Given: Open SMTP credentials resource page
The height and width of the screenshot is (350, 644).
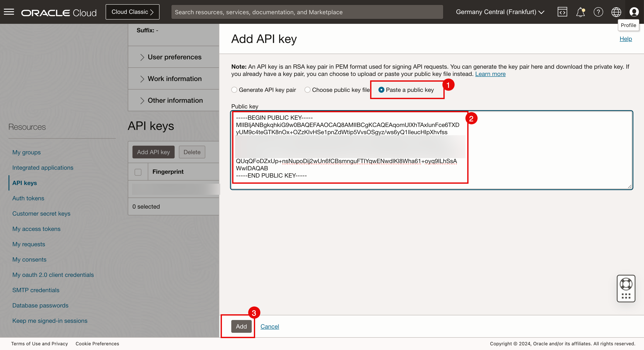Looking at the screenshot, I should [x=36, y=290].
